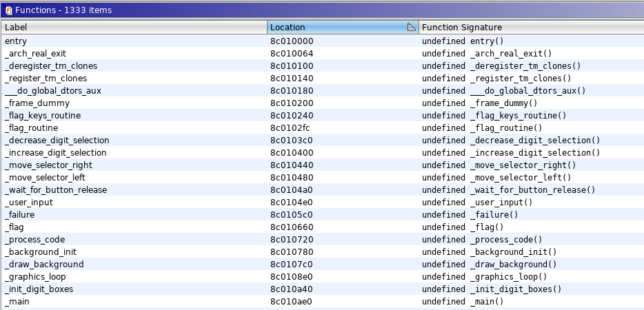Click location 8c010180

click(x=292, y=90)
